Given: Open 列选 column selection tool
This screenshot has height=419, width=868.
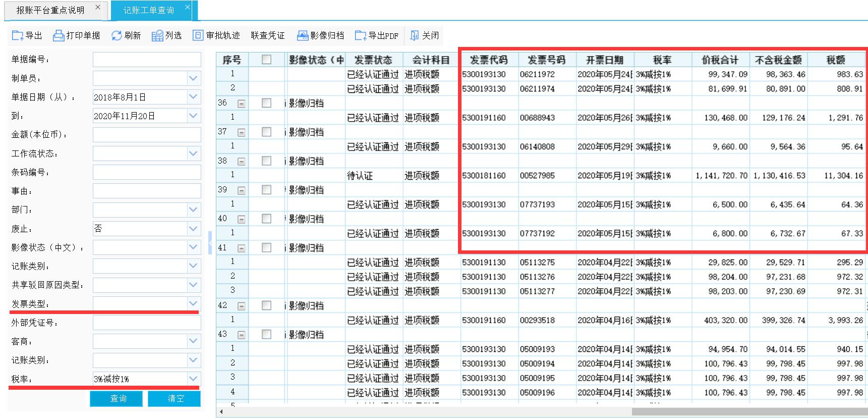Looking at the screenshot, I should [157, 35].
